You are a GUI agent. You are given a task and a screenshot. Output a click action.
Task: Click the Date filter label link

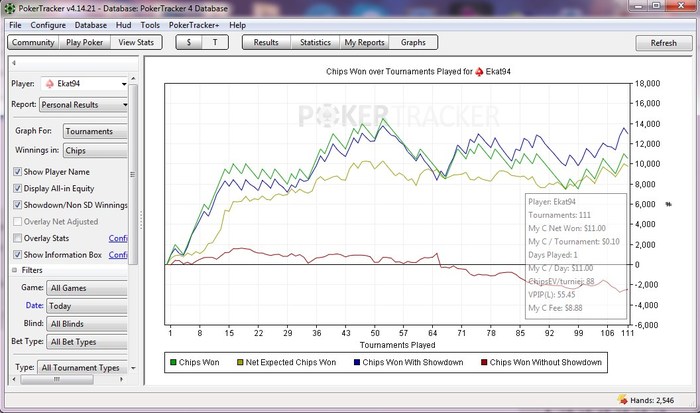(x=34, y=305)
